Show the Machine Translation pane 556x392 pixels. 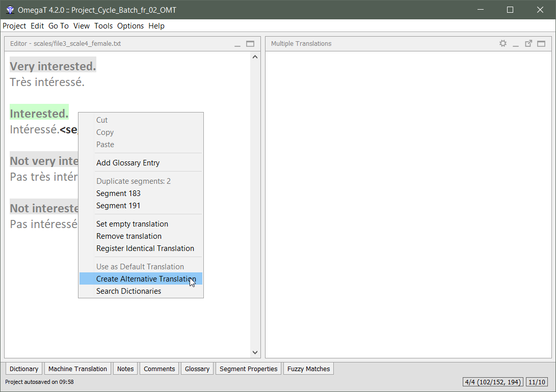[x=77, y=369]
